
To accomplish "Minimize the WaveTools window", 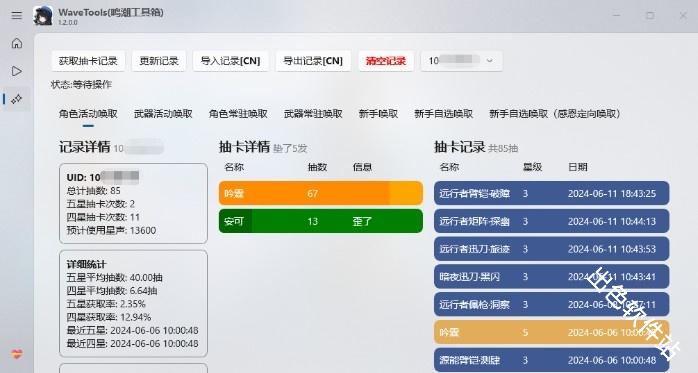I will (x=617, y=16).
